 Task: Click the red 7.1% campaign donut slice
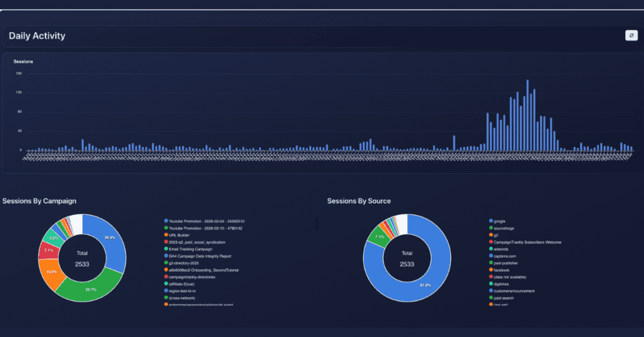tap(48, 249)
